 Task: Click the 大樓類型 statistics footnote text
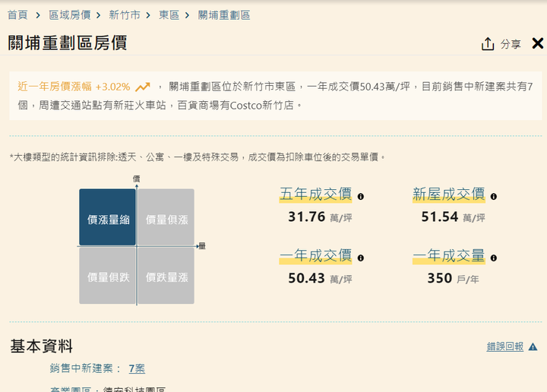tap(198, 157)
